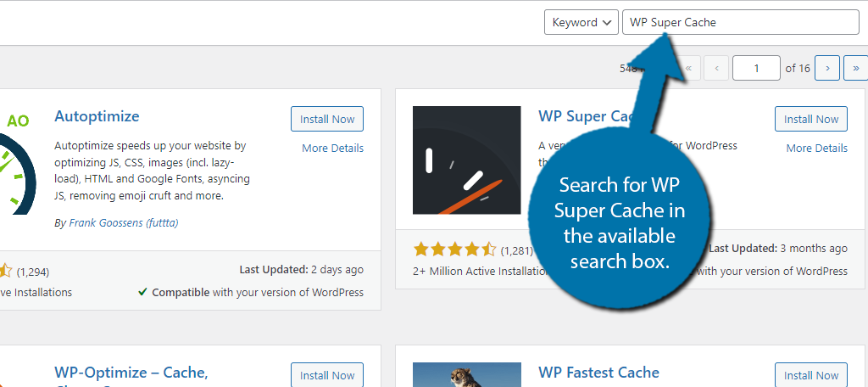Click the Autoptimize AO gauge icon
The width and height of the screenshot is (868, 387).
pyautogui.click(x=19, y=163)
